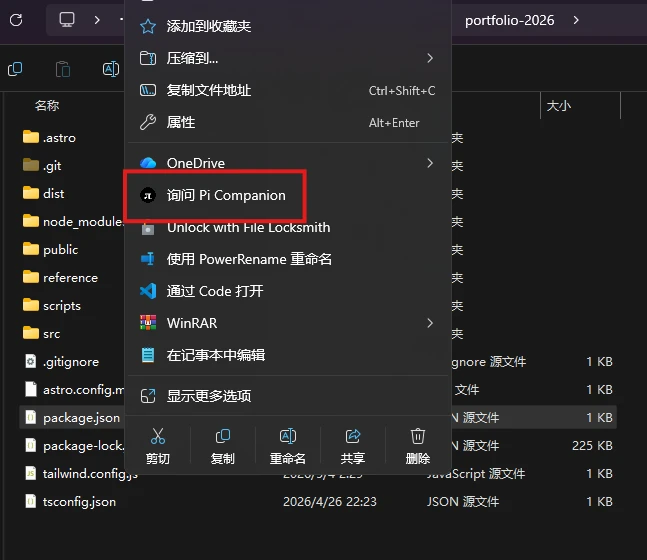Select the src folder

coord(41,333)
